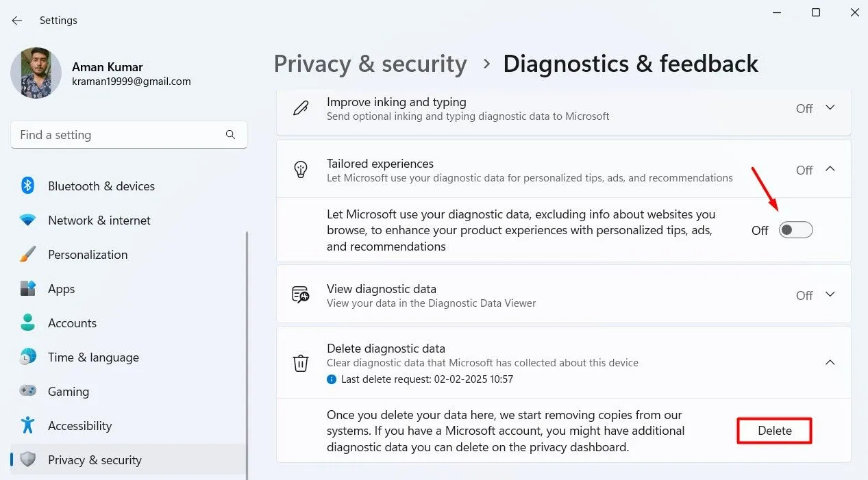Image resolution: width=868 pixels, height=480 pixels.
Task: Click the Network & internet Wi-Fi icon
Action: coord(27,220)
